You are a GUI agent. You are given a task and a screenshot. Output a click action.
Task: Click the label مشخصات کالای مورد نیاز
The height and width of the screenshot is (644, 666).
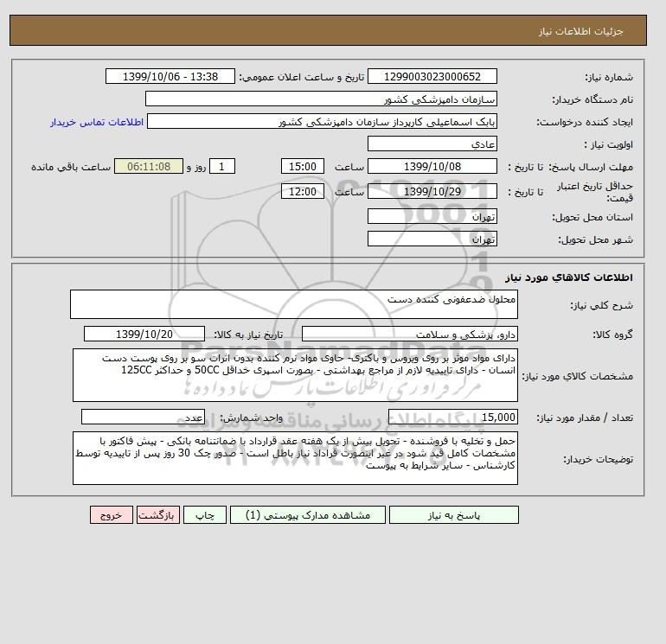[577, 376]
